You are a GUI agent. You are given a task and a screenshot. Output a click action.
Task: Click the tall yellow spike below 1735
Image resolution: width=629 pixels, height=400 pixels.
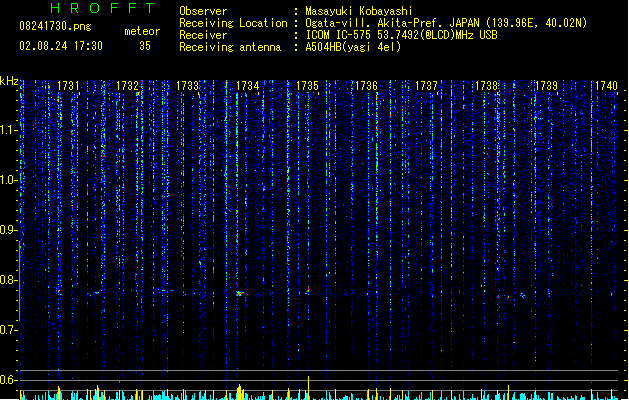pyautogui.click(x=308, y=388)
